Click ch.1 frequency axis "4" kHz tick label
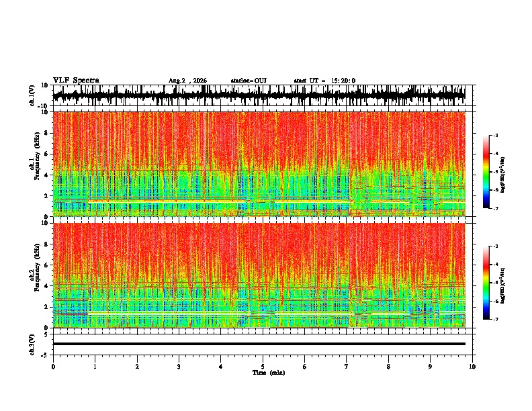 (x=47, y=175)
